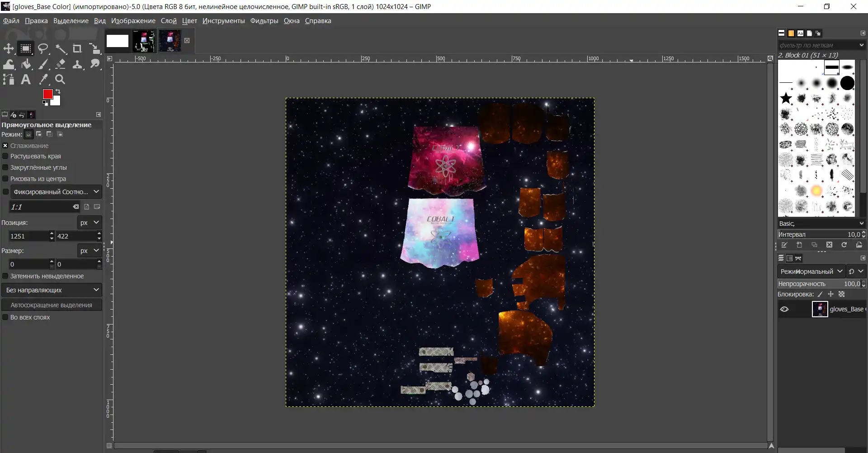This screenshot has width=868, height=453.
Task: Choose the Color Picker eyedropper tool
Action: coord(43,80)
